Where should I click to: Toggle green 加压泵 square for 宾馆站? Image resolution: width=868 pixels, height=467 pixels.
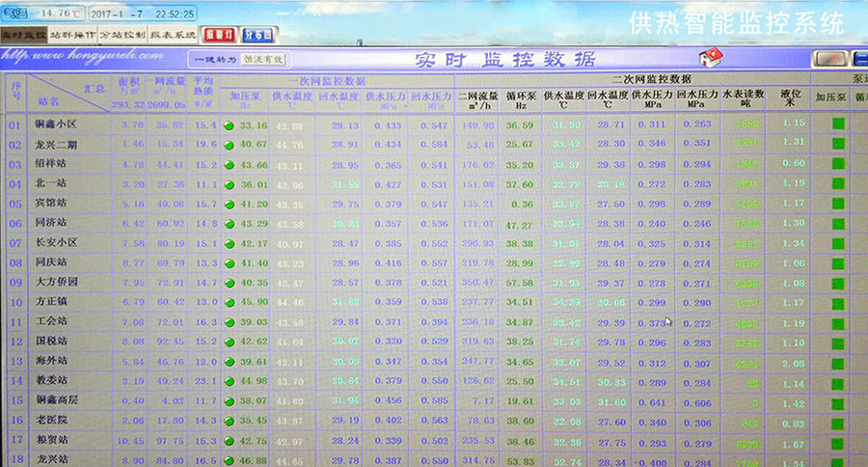[838, 204]
